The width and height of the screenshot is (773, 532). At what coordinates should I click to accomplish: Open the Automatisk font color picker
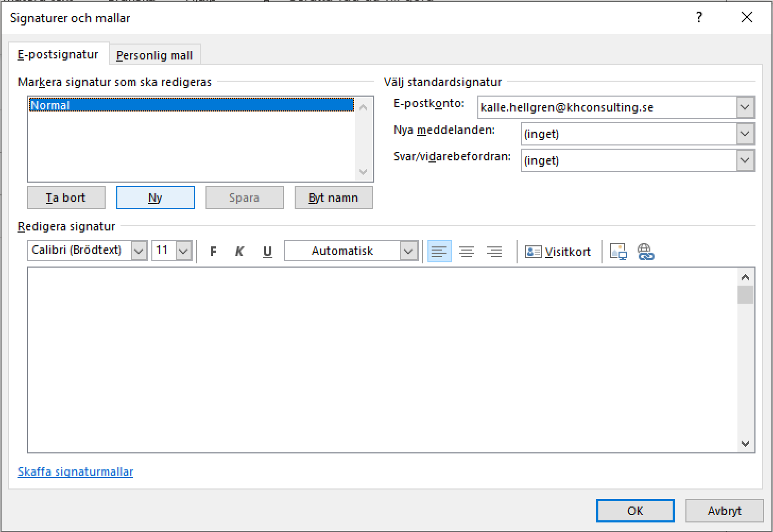(x=408, y=251)
